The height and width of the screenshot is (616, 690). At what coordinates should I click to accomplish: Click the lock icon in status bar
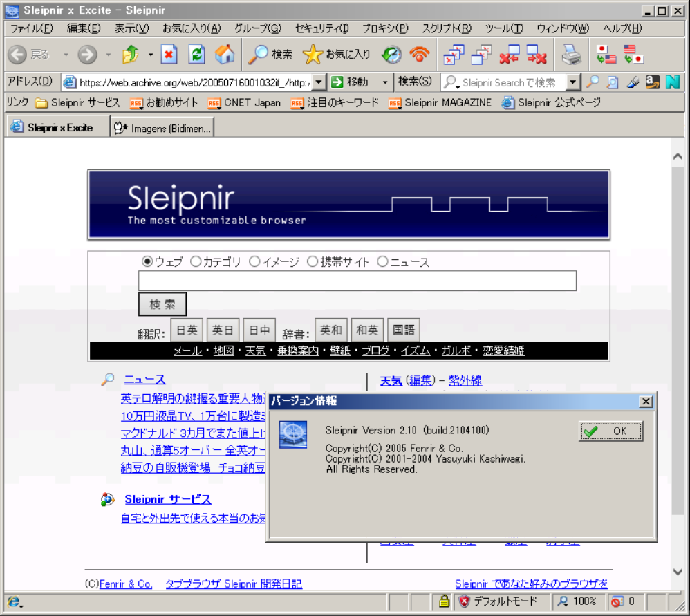click(444, 601)
